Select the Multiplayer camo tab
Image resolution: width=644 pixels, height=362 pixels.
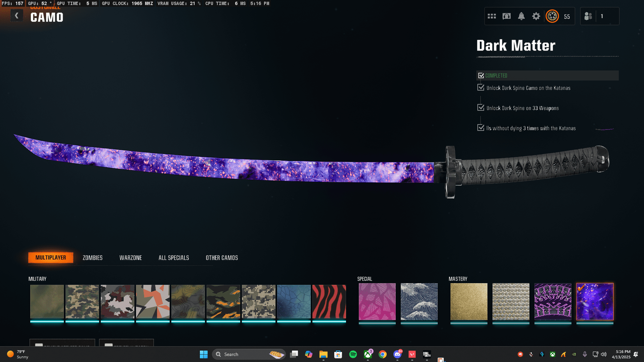[x=51, y=258]
